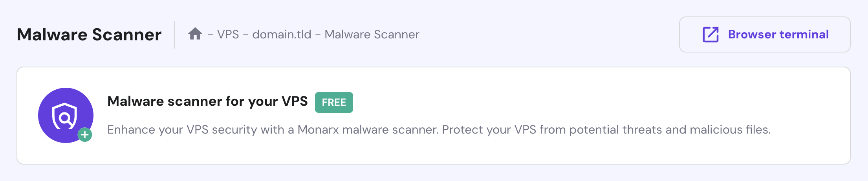868x181 pixels.
Task: Click the first dash separator after the home icon
Action: point(211,35)
